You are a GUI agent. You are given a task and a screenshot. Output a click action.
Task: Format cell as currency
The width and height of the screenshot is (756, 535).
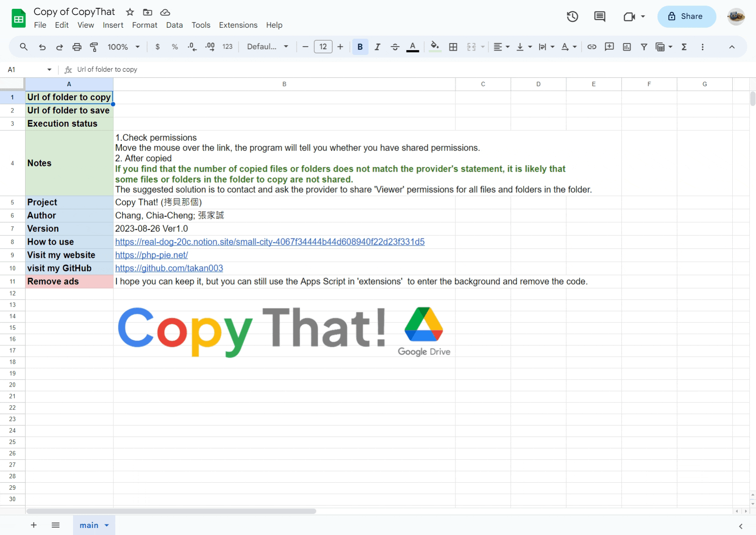(x=158, y=47)
